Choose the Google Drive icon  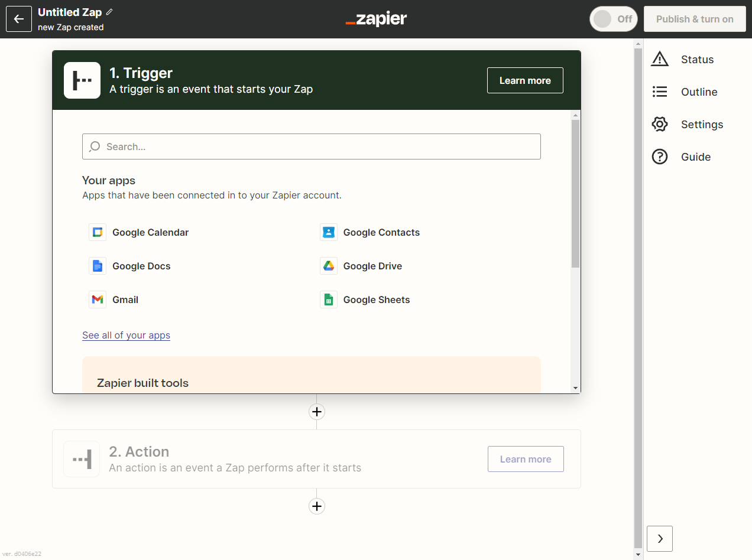tap(329, 266)
